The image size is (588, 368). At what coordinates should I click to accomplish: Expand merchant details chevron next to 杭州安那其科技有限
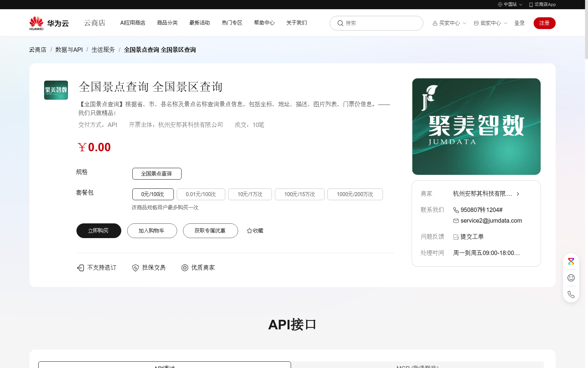point(518,194)
